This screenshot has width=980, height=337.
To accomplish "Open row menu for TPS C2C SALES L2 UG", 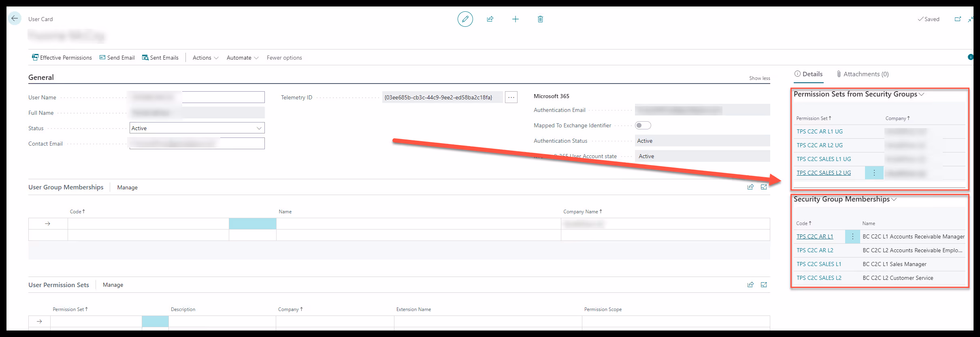I will [874, 173].
